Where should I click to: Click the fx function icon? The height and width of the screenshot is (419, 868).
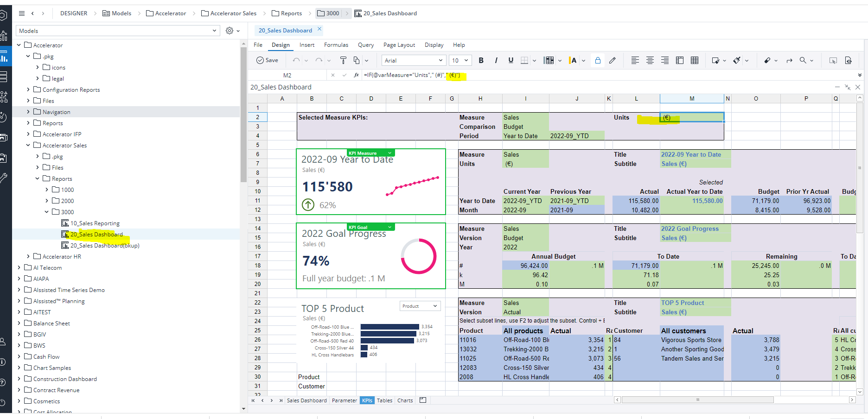(356, 75)
